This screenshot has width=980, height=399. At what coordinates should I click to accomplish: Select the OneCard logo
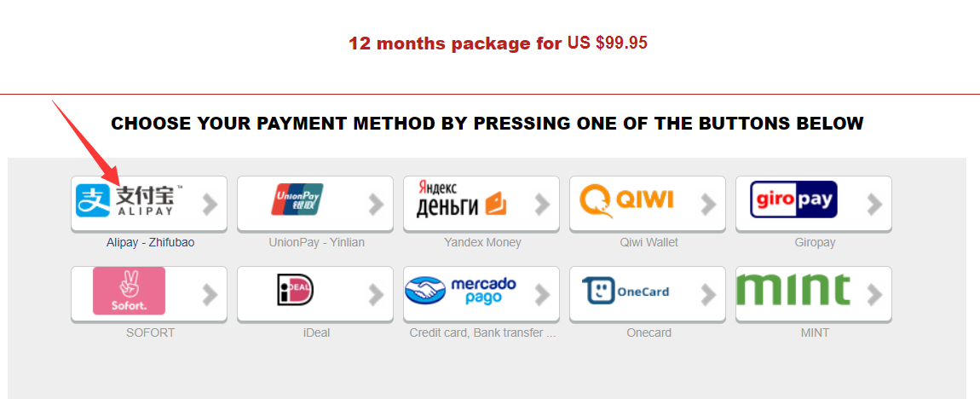pyautogui.click(x=626, y=291)
